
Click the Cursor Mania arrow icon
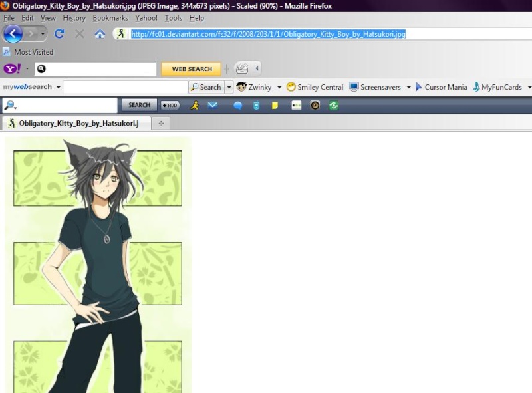419,87
